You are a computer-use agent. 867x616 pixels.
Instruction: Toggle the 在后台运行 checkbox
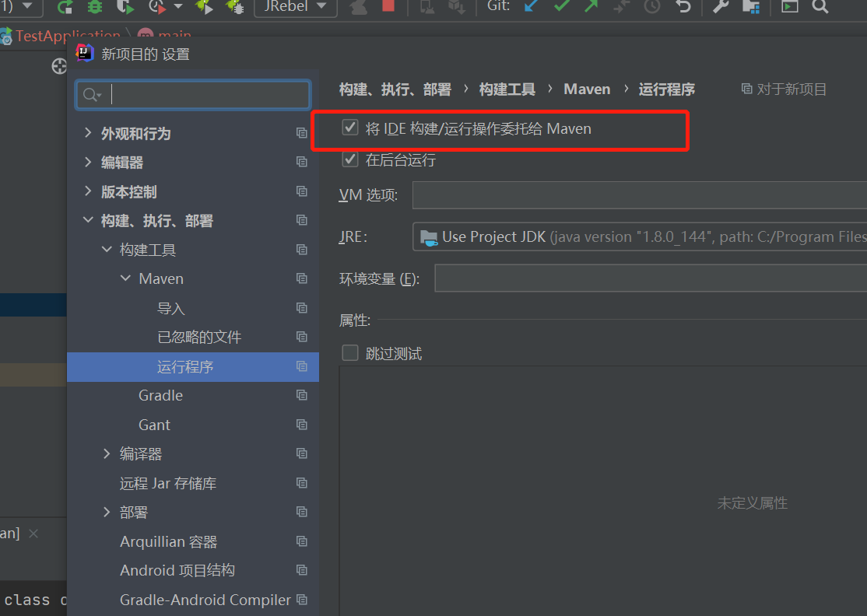tap(350, 159)
